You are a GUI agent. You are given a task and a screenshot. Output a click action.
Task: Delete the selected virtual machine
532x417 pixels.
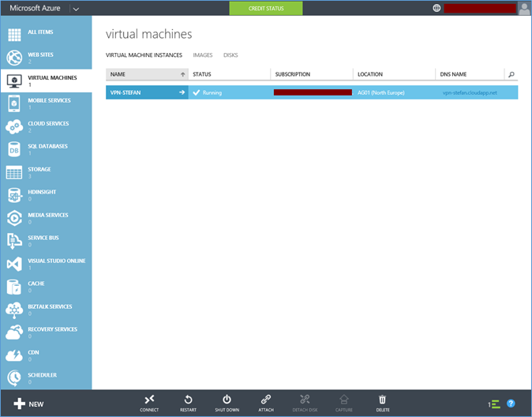coord(383,403)
